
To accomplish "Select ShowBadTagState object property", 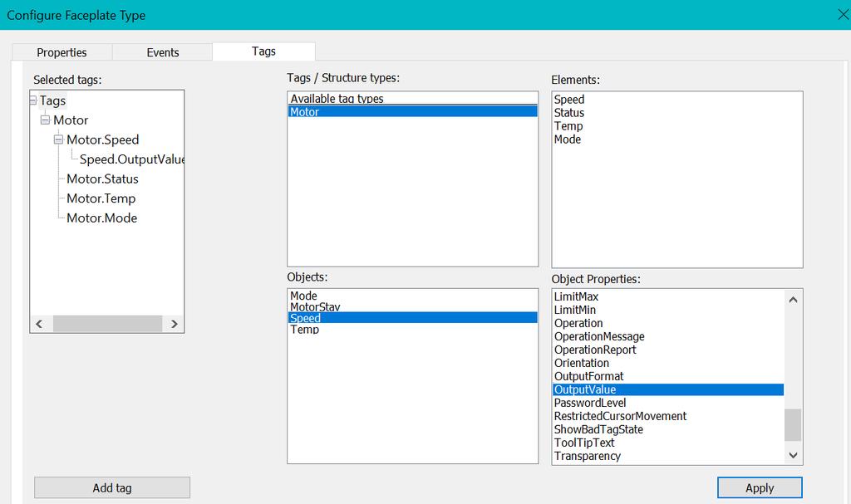I will [x=598, y=429].
